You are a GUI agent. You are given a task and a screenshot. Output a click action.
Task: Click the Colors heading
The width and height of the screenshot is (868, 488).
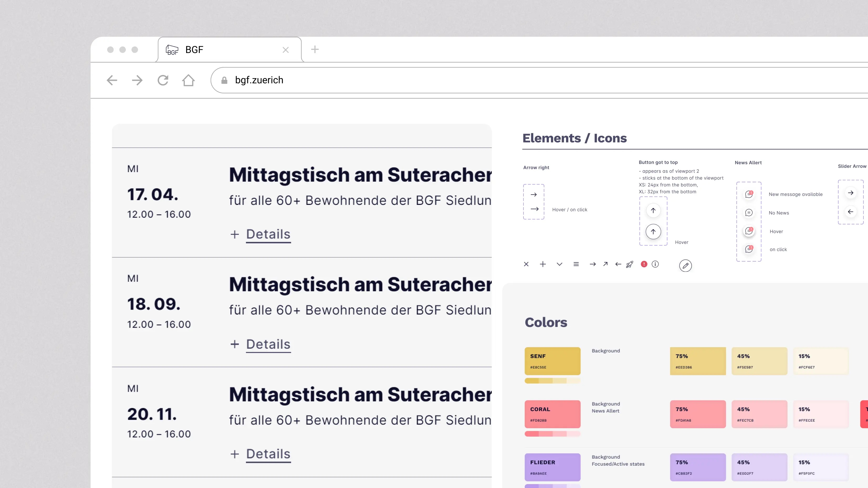click(x=546, y=322)
